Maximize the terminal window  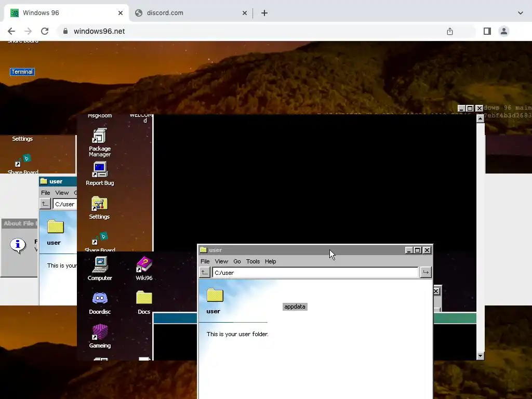tap(470, 108)
